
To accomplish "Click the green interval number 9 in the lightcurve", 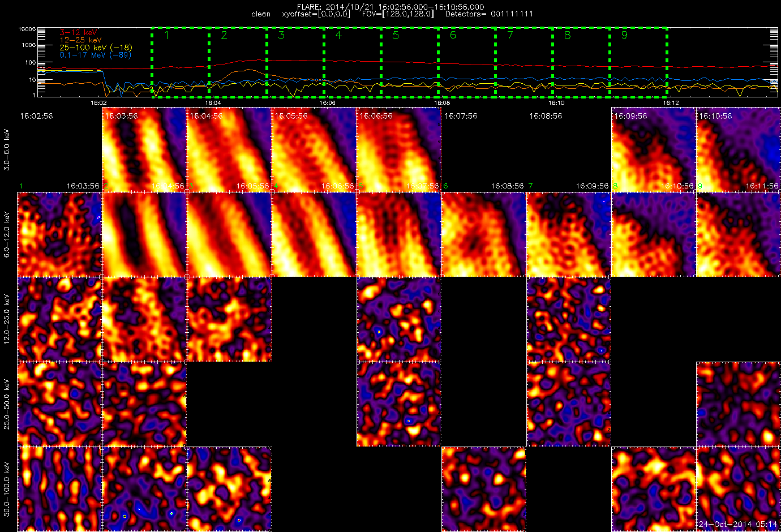I will [x=624, y=35].
